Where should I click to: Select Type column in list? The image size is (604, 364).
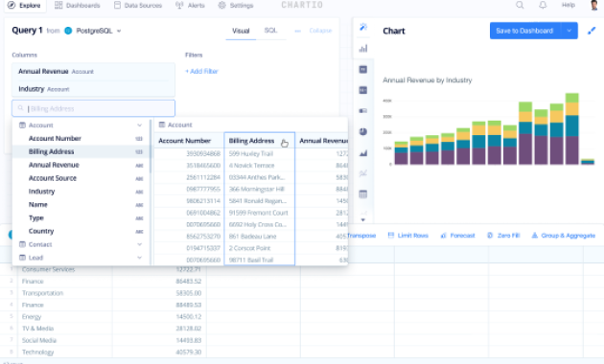81,218
